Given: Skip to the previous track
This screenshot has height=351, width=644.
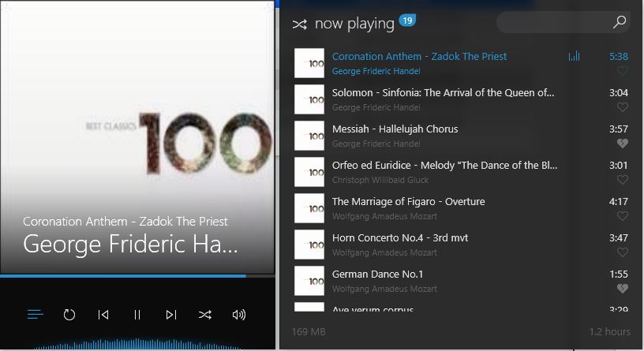Looking at the screenshot, I should tap(103, 315).
